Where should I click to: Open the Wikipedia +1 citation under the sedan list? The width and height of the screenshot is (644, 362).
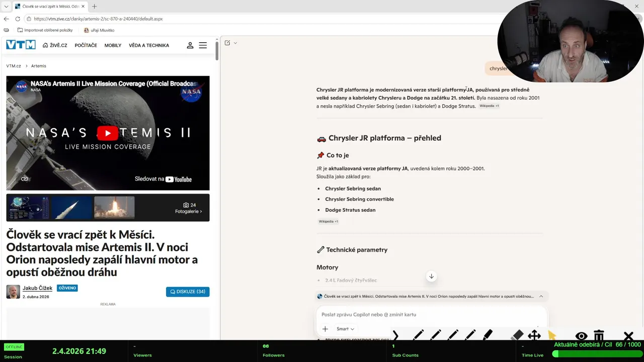click(x=328, y=221)
